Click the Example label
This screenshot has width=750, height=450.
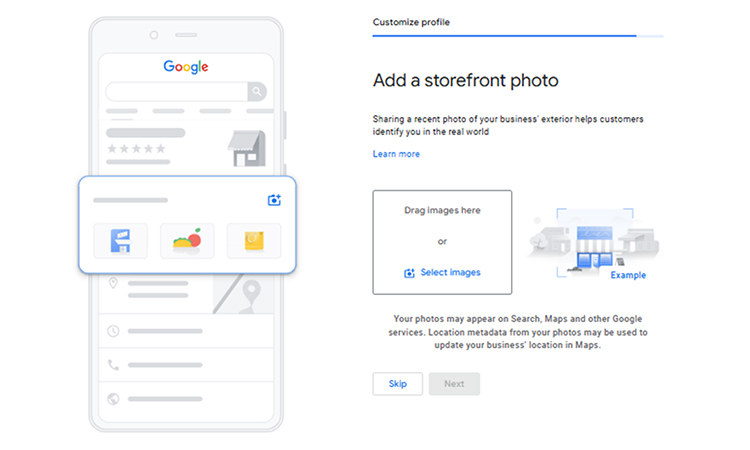(628, 275)
